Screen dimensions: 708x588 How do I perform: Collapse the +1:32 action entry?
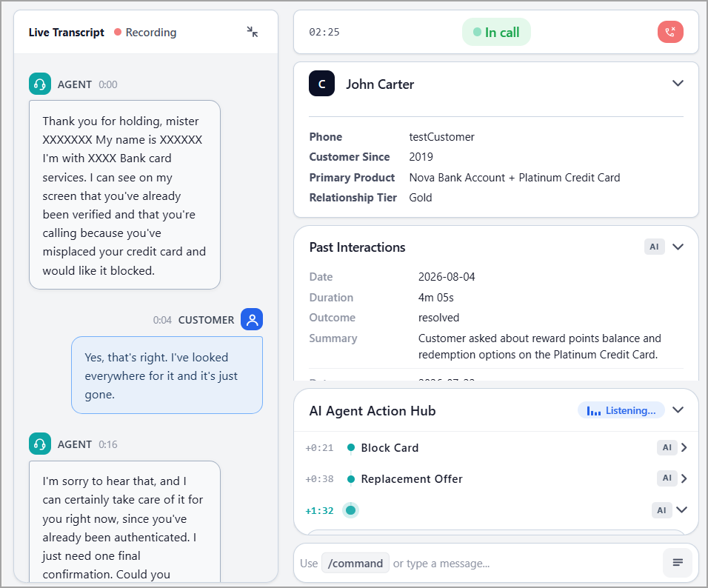point(682,510)
